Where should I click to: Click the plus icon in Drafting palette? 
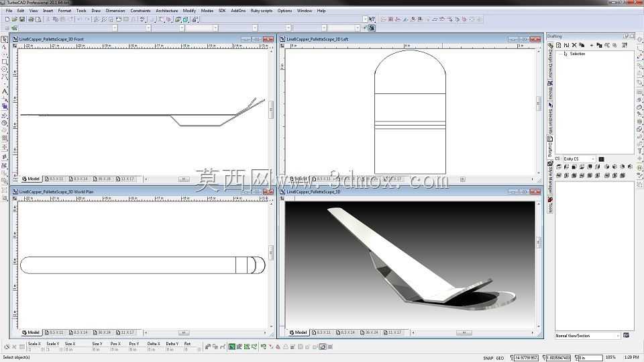pyautogui.click(x=592, y=45)
